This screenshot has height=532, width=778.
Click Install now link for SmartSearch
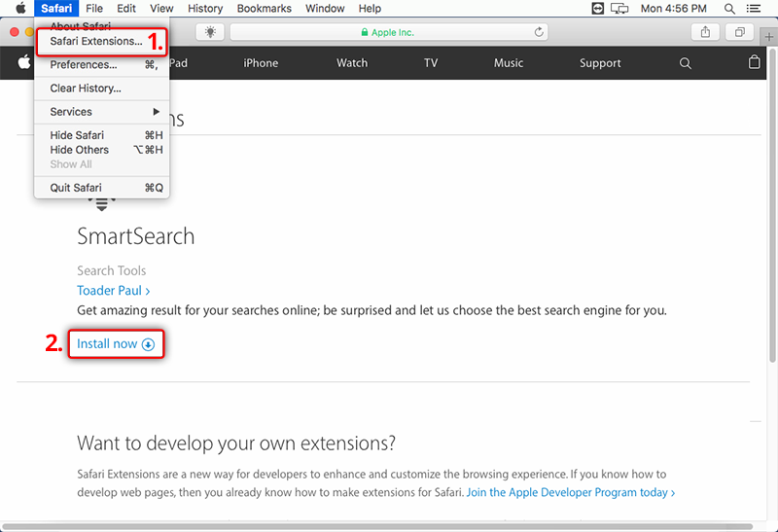click(x=116, y=344)
